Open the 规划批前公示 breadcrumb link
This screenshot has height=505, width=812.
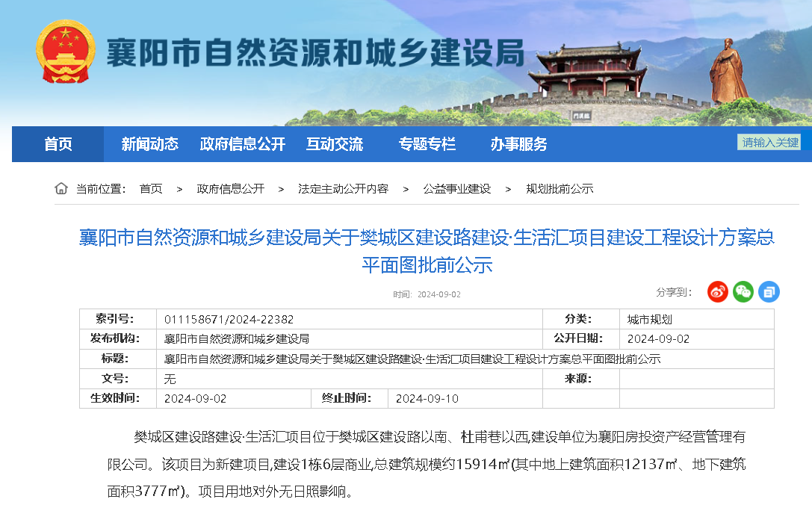(560, 189)
